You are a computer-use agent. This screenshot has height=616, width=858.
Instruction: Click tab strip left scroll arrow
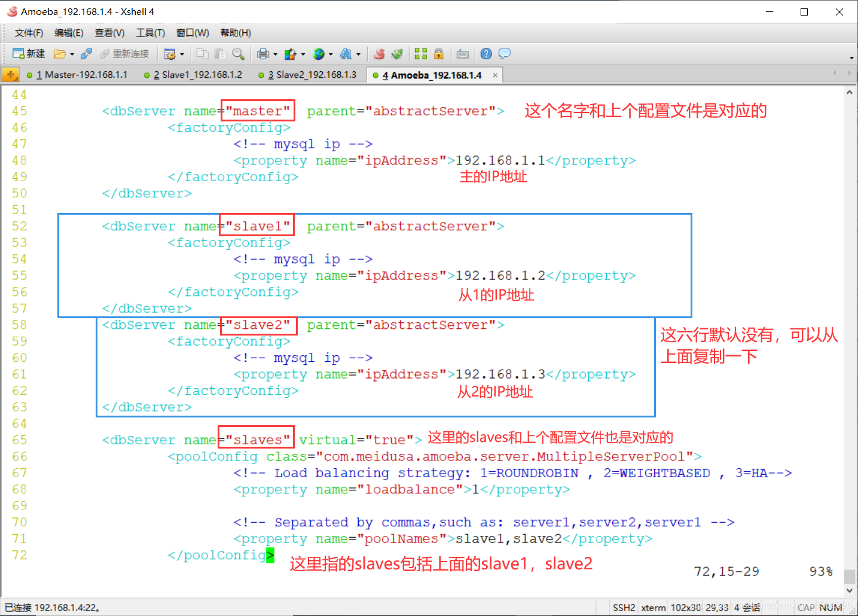coord(835,73)
